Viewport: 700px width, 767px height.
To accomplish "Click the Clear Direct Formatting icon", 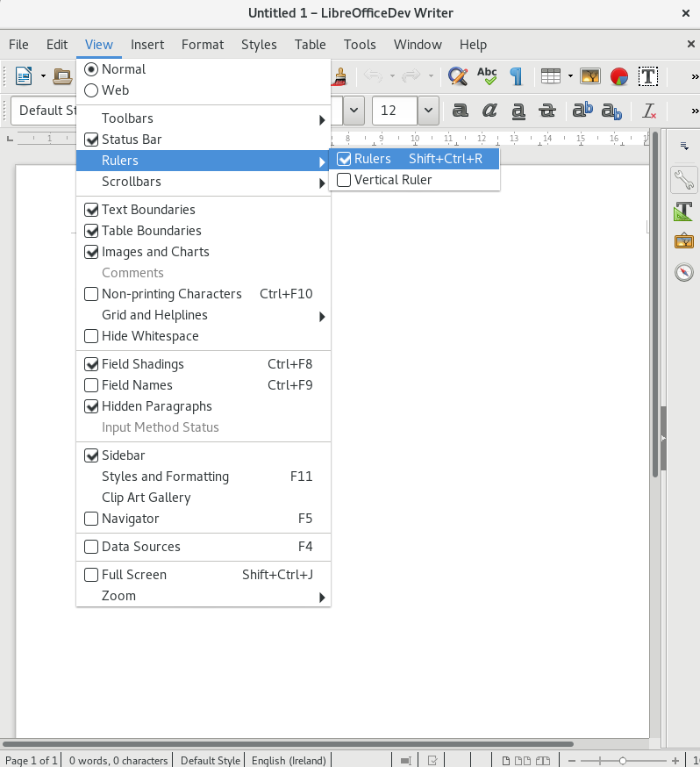I will [649, 111].
